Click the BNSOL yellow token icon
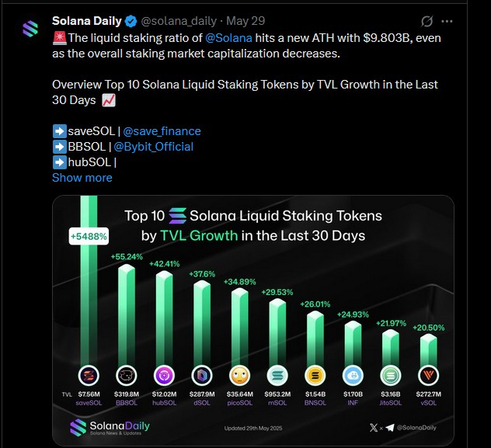Image resolution: width=491 pixels, height=448 pixels. coord(315,376)
